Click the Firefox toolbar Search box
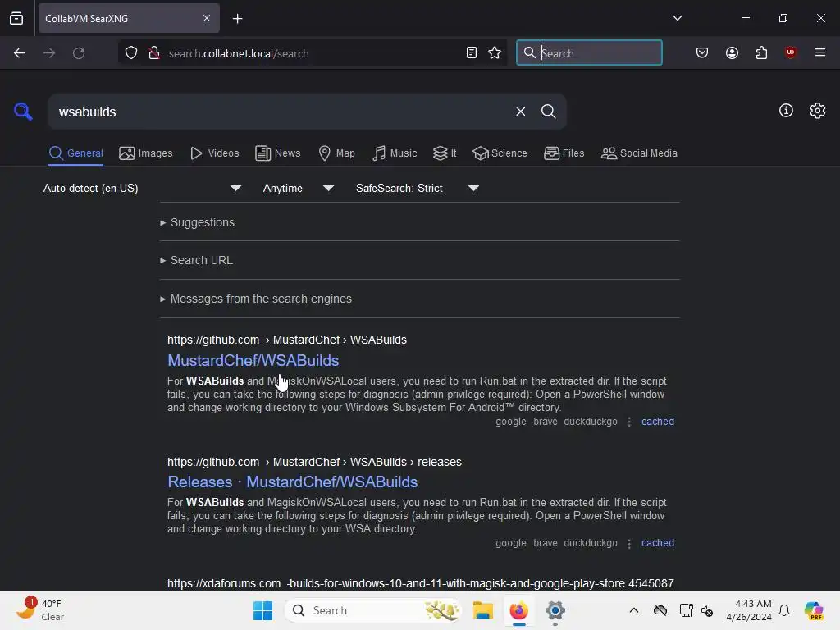The height and width of the screenshot is (630, 840). [589, 53]
